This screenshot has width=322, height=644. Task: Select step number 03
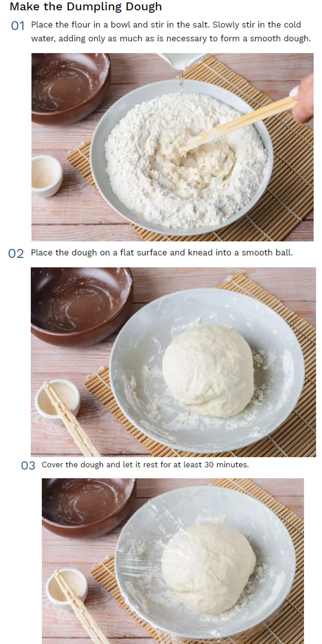(28, 466)
